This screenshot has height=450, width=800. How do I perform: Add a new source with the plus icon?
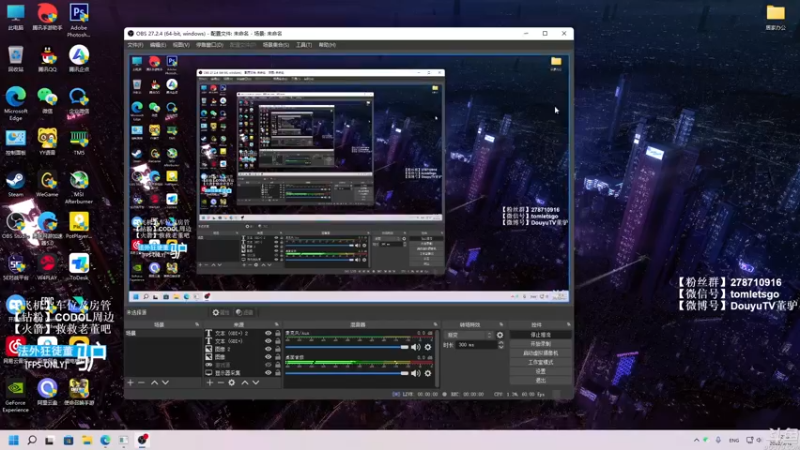[x=210, y=383]
